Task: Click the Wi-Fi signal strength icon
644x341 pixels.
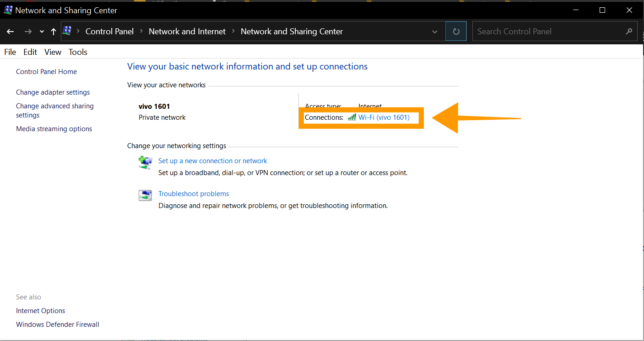Action: (352, 117)
